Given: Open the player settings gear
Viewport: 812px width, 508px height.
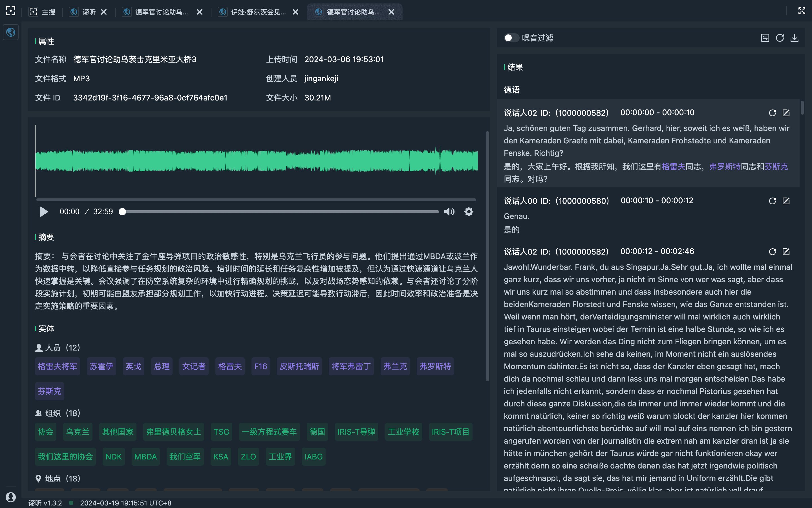Looking at the screenshot, I should pyautogui.click(x=469, y=212).
